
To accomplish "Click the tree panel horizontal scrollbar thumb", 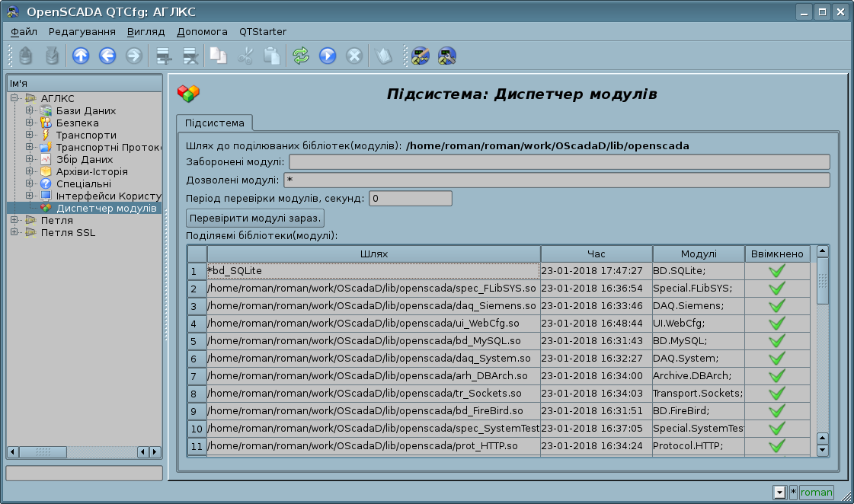I will [x=43, y=451].
